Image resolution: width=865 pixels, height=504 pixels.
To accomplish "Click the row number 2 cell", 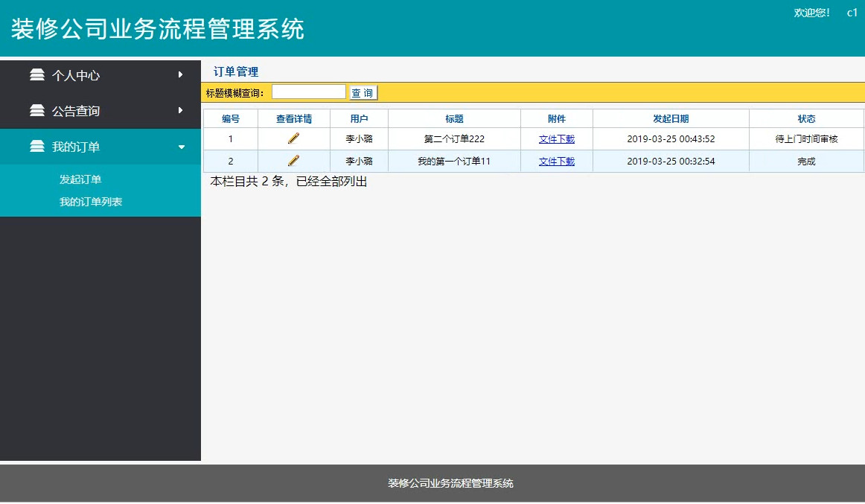I will pyautogui.click(x=231, y=162).
